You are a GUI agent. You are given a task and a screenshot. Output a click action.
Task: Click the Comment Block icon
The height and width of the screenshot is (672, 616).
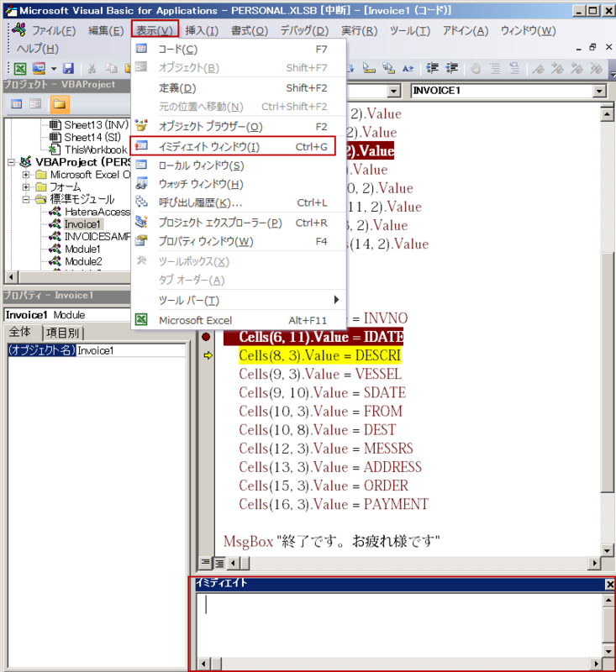tap(495, 69)
